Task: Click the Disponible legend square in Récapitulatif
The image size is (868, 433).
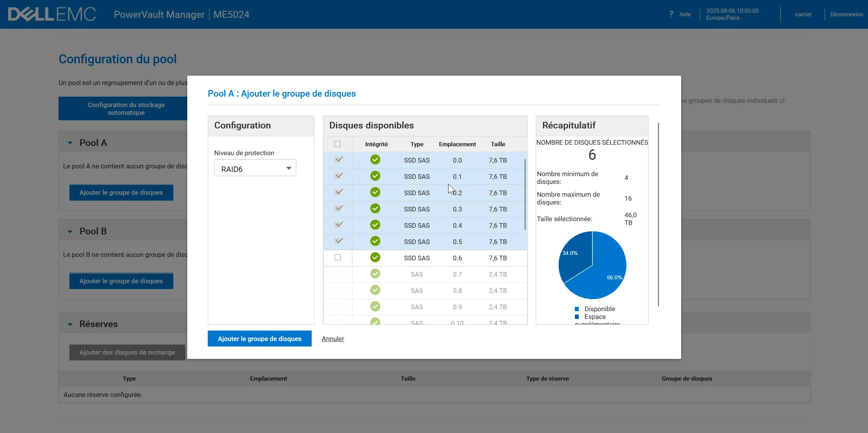Action: click(577, 309)
